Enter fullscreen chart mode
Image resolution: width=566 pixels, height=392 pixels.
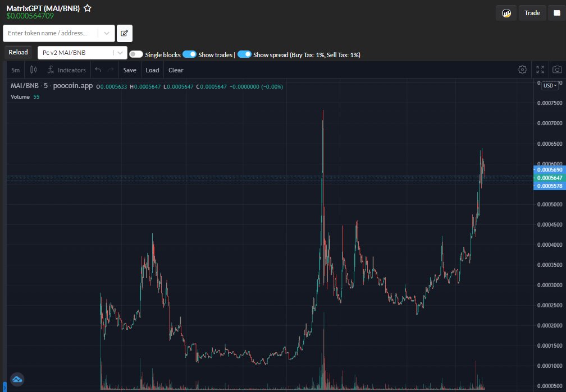point(540,70)
